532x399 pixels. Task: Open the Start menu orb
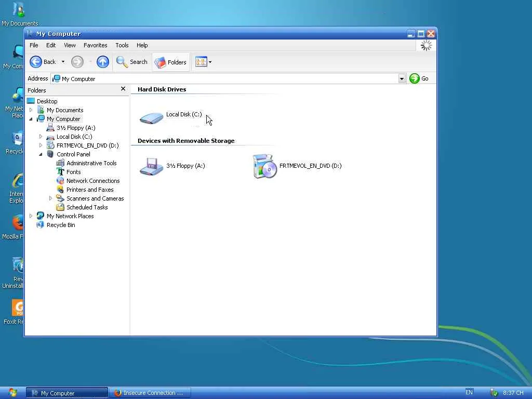[x=13, y=393]
